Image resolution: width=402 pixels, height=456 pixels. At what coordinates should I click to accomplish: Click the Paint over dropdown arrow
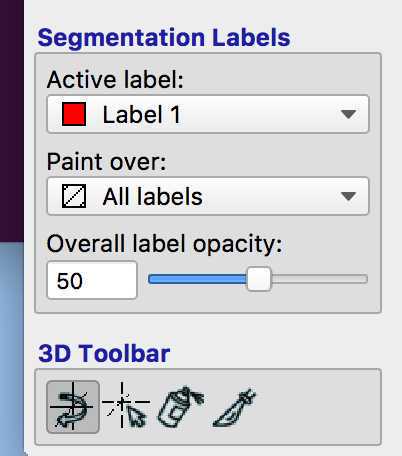349,196
